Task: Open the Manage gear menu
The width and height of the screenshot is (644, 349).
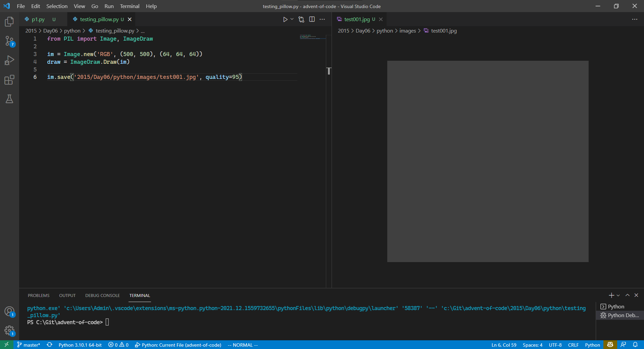Action: pos(9,331)
